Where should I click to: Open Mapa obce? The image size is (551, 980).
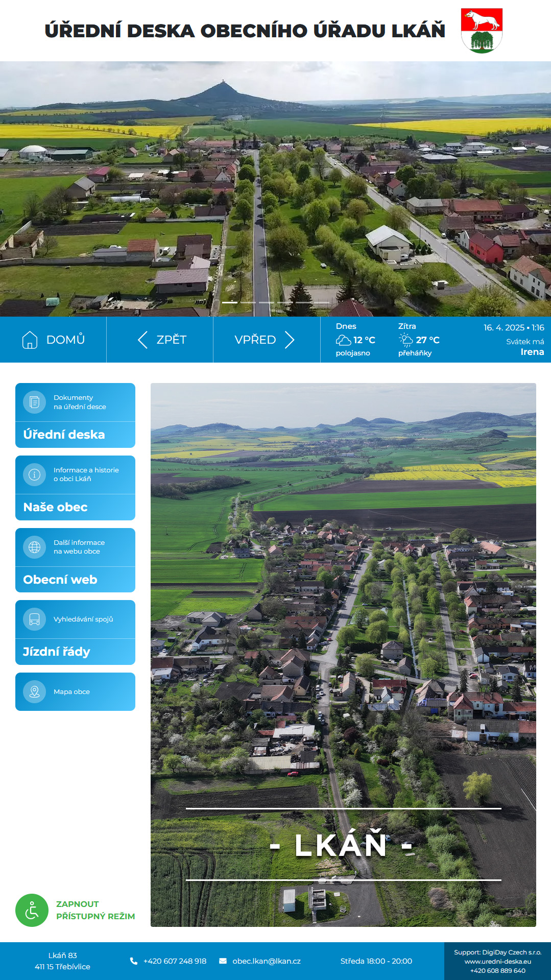click(75, 691)
